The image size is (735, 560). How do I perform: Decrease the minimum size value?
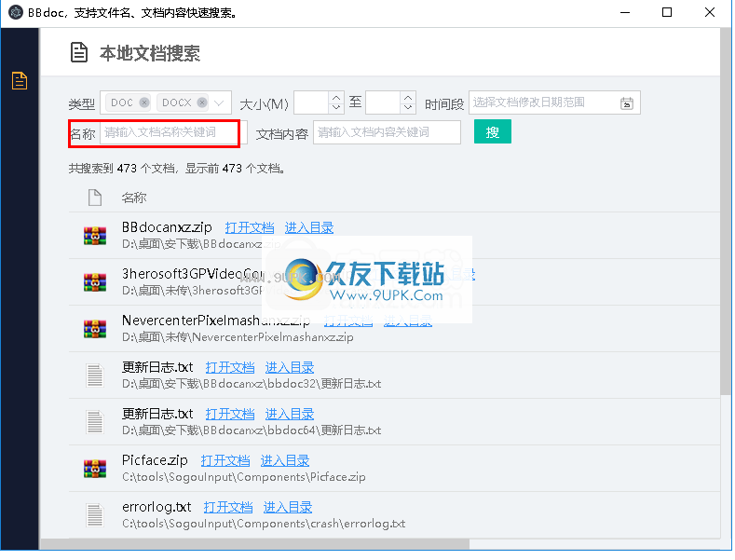(336, 107)
